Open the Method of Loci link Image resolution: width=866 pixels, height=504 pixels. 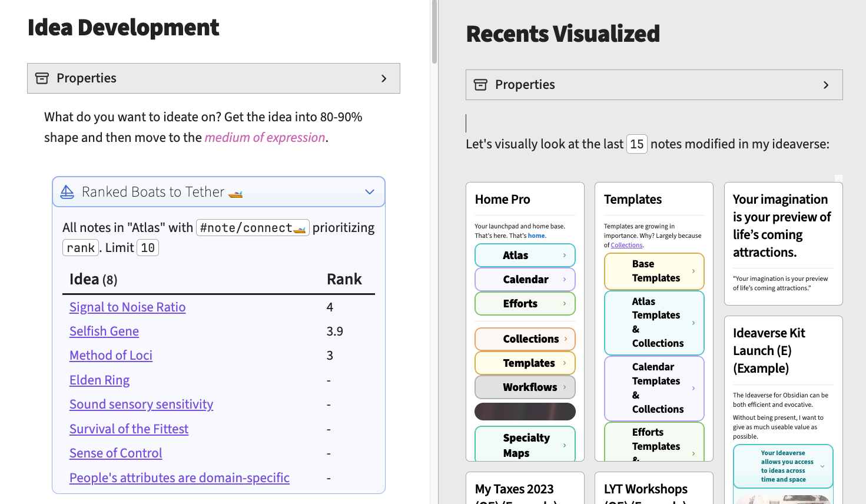pos(111,356)
